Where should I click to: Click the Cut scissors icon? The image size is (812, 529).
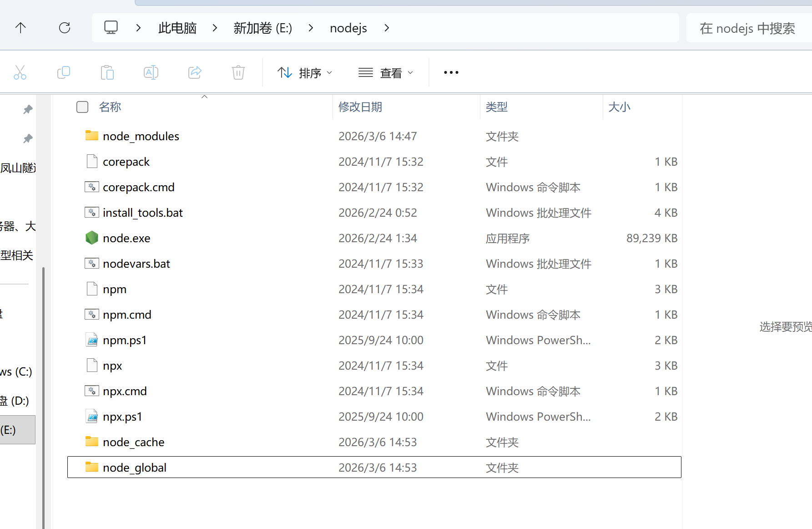20,72
